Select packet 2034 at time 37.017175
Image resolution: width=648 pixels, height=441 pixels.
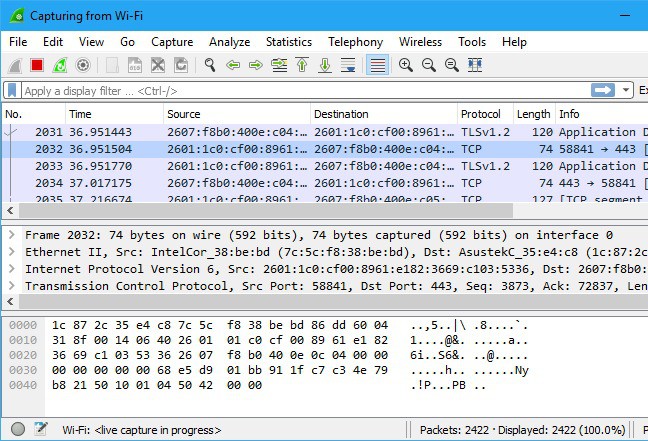[x=325, y=183]
